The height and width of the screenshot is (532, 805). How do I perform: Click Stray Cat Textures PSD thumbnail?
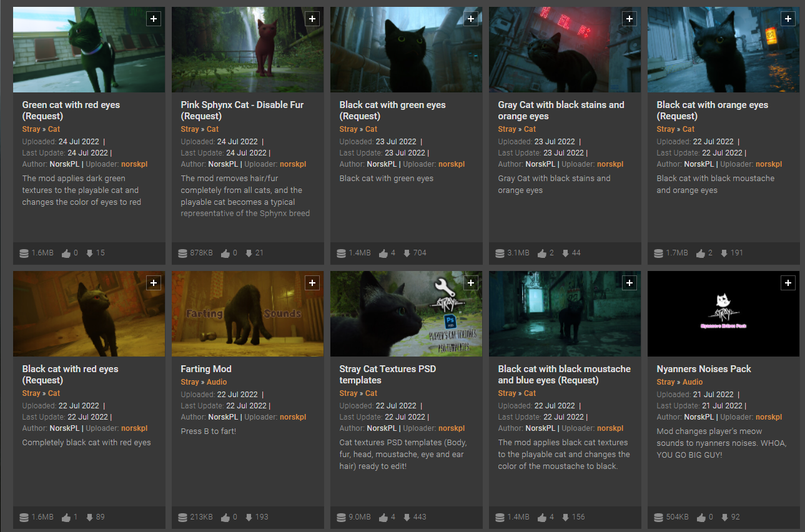tap(406, 314)
